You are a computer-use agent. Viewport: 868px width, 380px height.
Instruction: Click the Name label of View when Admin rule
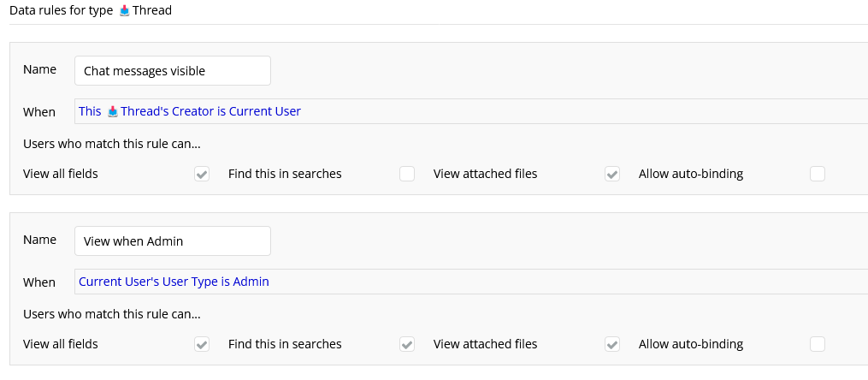click(x=39, y=240)
